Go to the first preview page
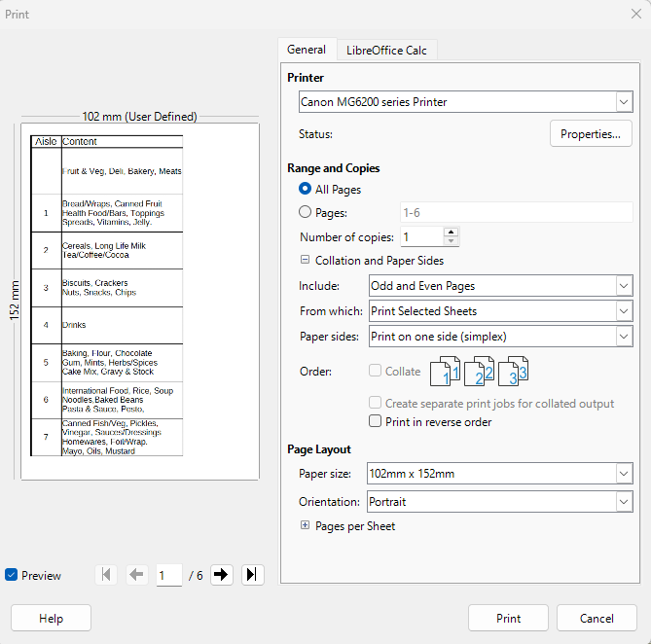 [107, 575]
